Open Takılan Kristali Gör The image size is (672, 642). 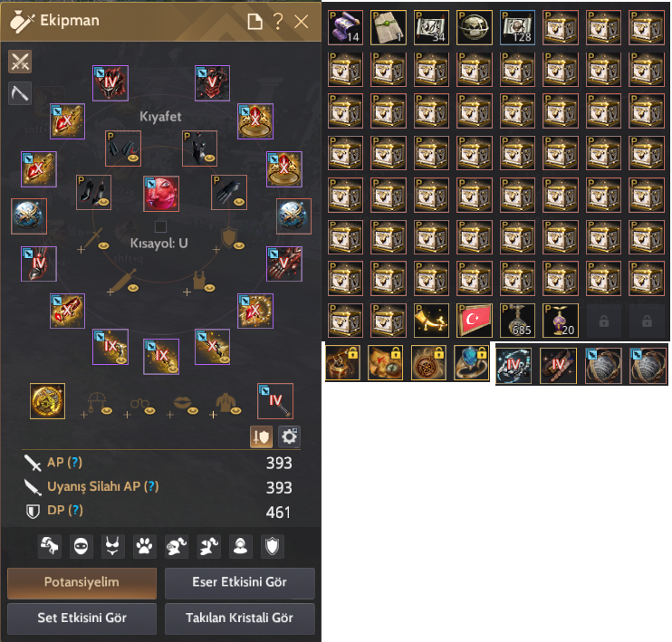240,618
